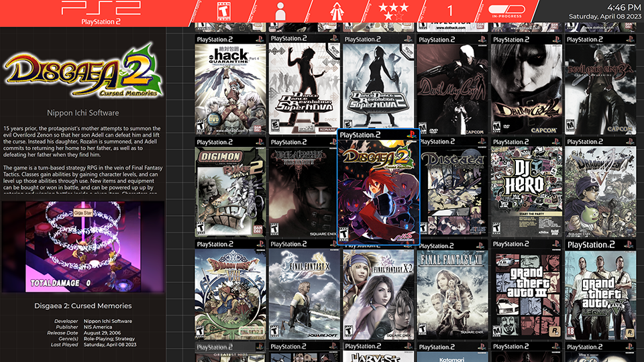The height and width of the screenshot is (362, 644).
Task: Open the highlighted Disgaea 2 game cover
Action: [x=378, y=187]
